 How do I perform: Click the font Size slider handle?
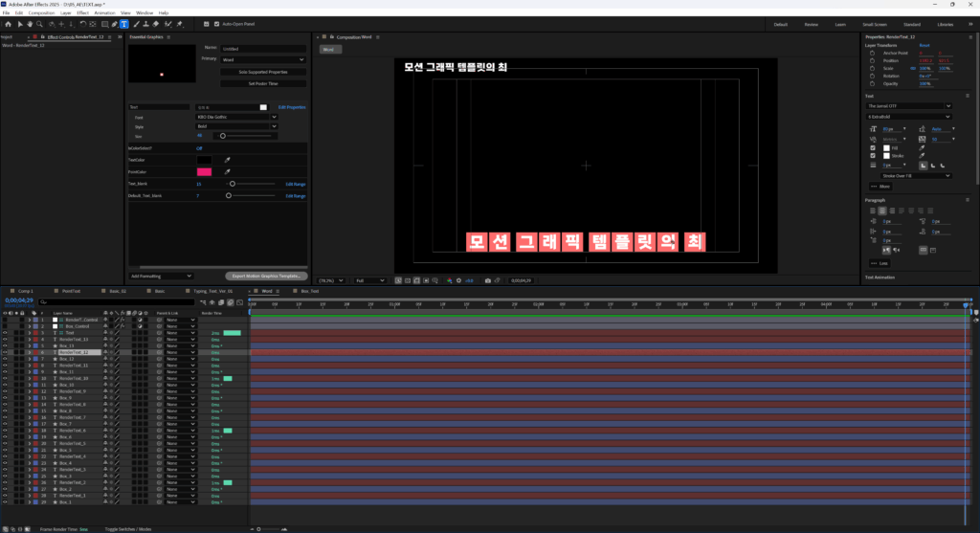pos(222,136)
